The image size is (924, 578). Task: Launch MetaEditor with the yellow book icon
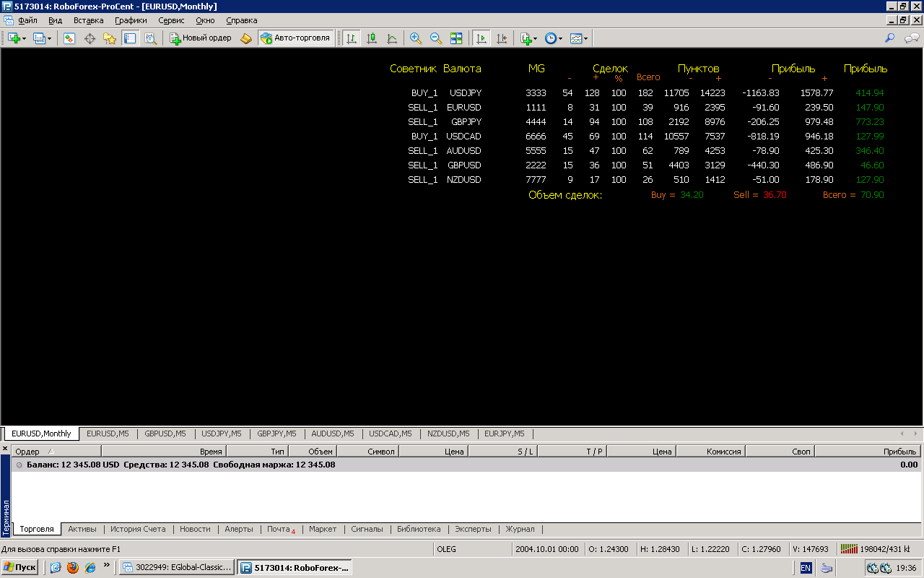246,38
